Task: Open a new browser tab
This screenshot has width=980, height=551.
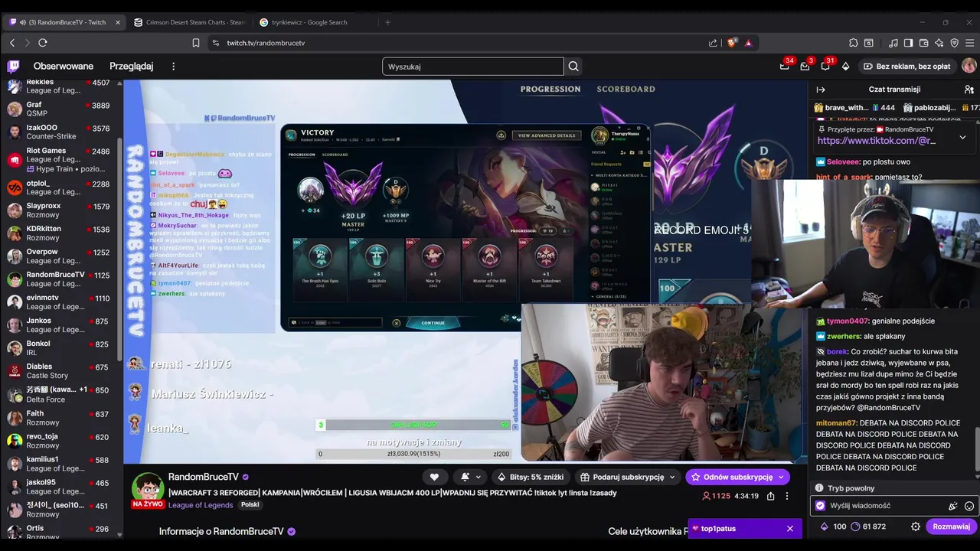Action: (x=387, y=22)
